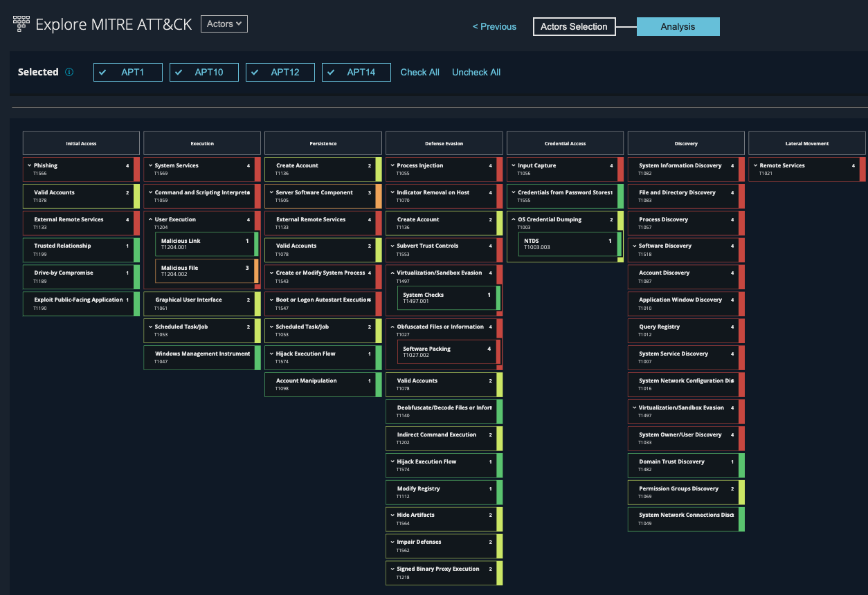This screenshot has height=595, width=868.
Task: Click the Execution tactic header
Action: 202,143
